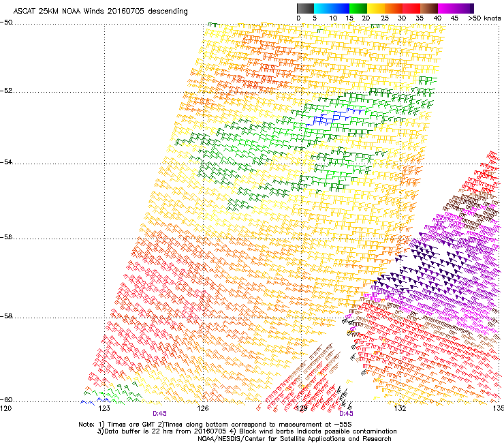This screenshot has height=443, width=504.
Task: Click the dark purple >50 knot barb cluster
Action: click(421, 268)
